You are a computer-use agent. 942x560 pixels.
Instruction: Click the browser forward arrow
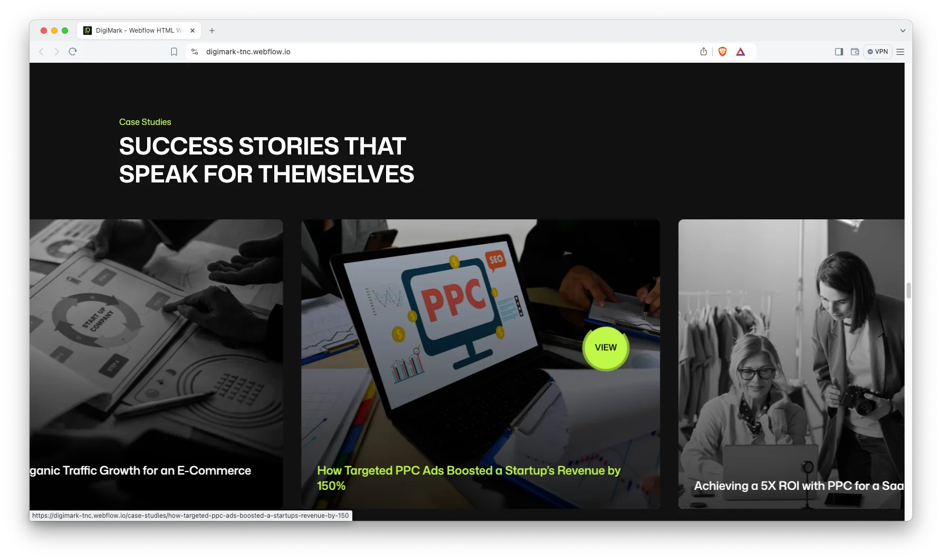coord(57,52)
